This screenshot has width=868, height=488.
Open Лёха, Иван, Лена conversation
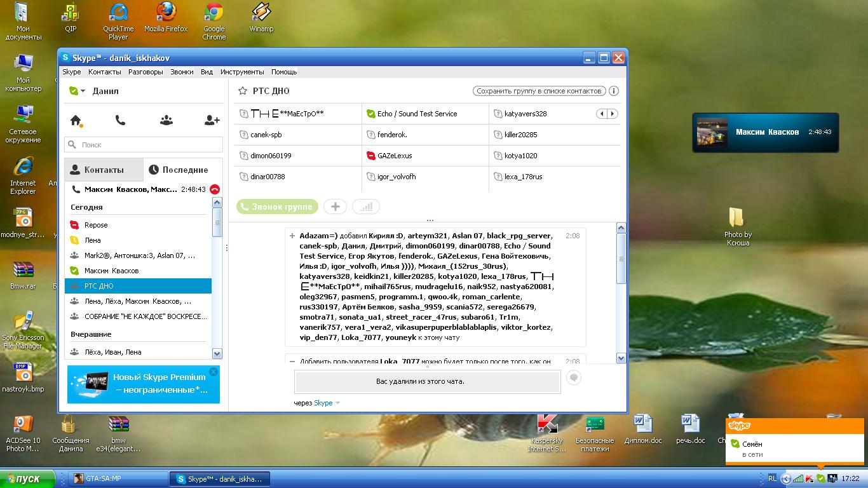click(x=138, y=352)
